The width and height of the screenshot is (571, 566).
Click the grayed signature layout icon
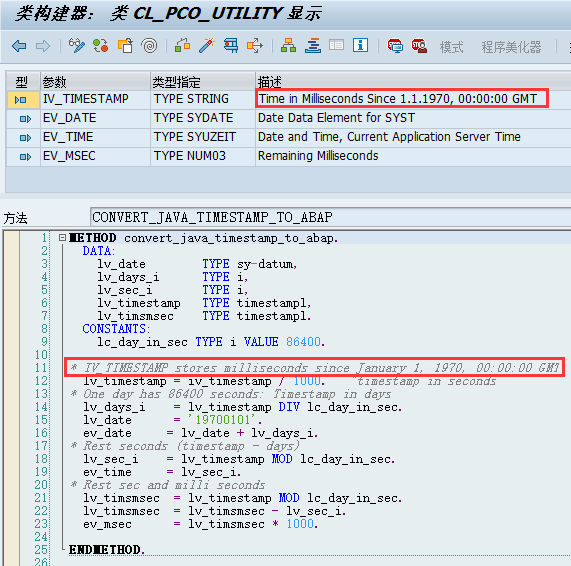(336, 46)
